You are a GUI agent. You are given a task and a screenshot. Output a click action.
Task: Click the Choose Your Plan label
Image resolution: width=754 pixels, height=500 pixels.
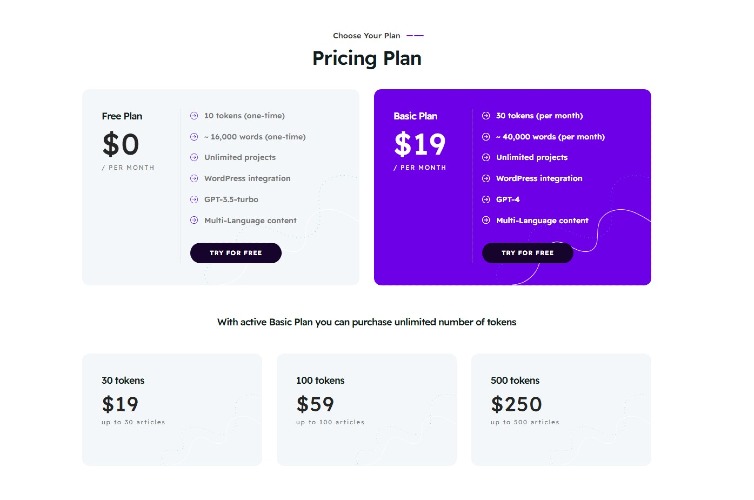366,36
